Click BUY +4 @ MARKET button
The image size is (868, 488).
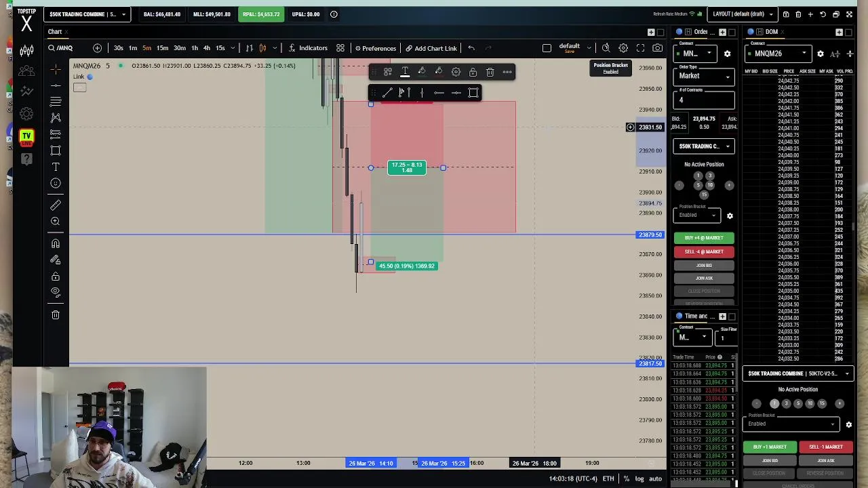704,238
